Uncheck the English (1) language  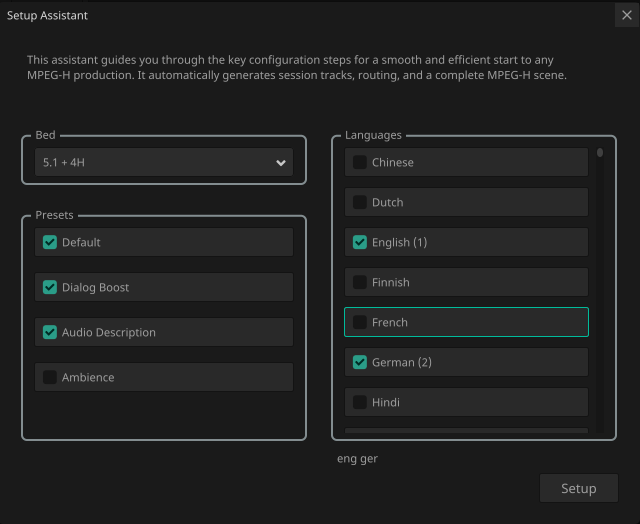coord(360,242)
